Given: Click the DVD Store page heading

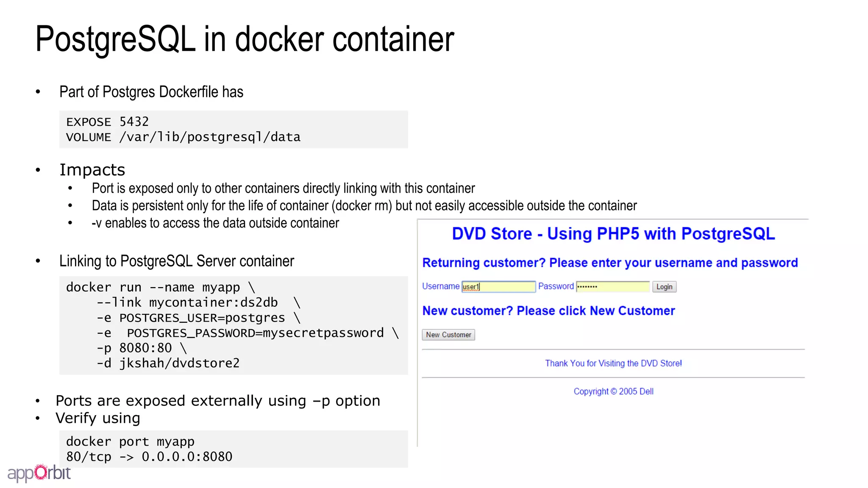Looking at the screenshot, I should 613,234.
